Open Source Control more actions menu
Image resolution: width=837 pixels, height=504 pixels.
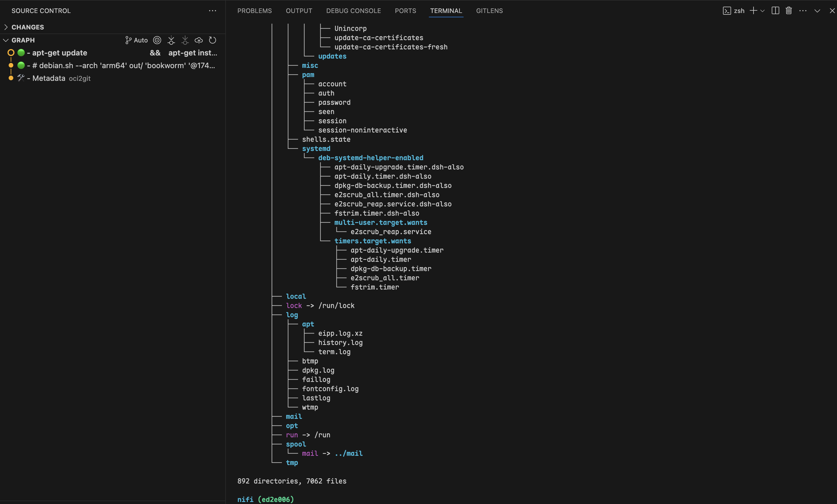coord(212,11)
